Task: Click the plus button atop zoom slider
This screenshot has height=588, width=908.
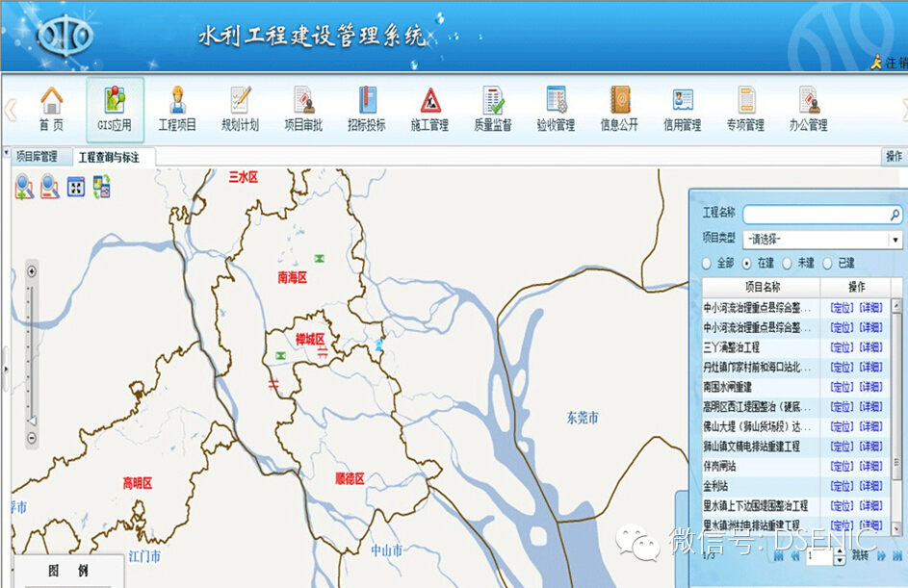Action: [x=32, y=272]
